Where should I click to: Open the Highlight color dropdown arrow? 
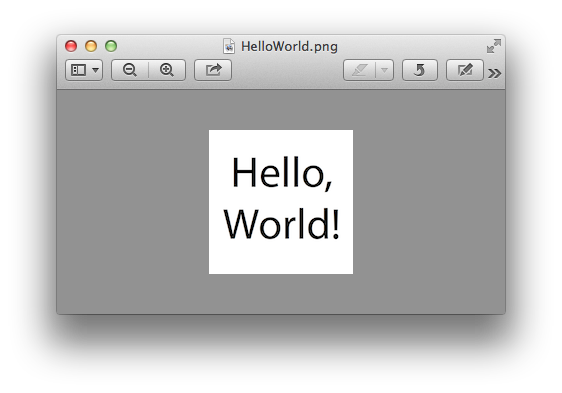point(385,70)
